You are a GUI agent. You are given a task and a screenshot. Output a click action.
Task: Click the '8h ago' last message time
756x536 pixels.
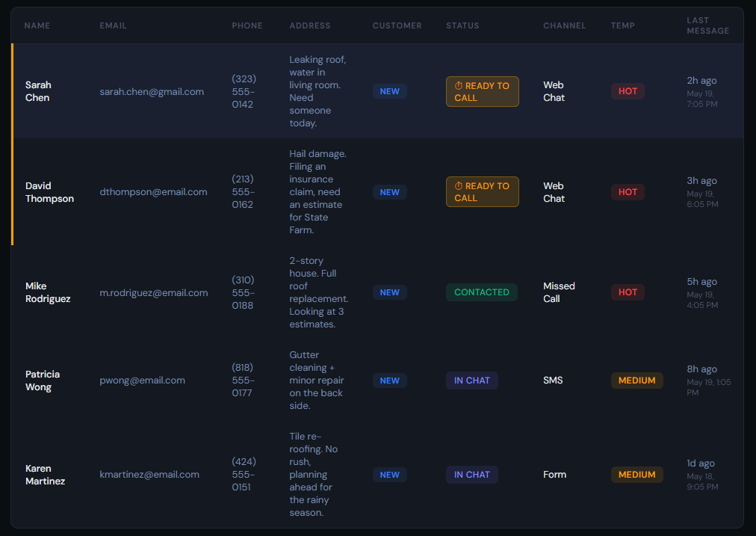coord(701,369)
